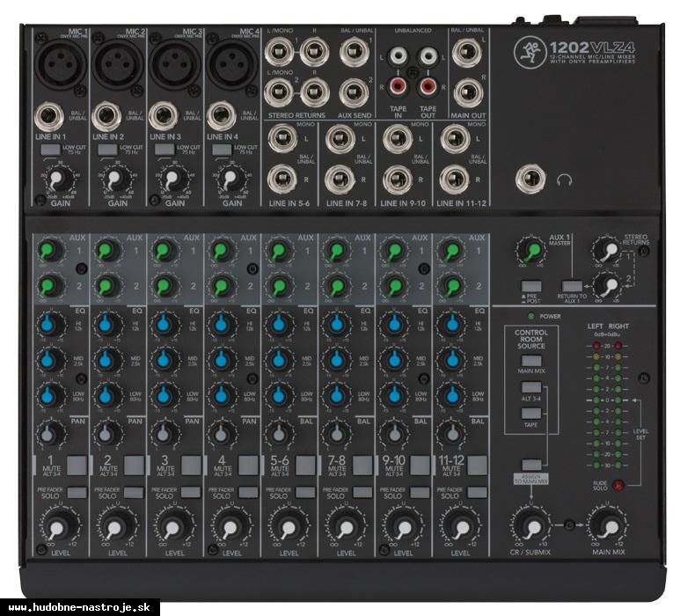Image resolution: width=680 pixels, height=616 pixels.
Task: Click the AUX SEND 2 jack
Action: [x=354, y=92]
